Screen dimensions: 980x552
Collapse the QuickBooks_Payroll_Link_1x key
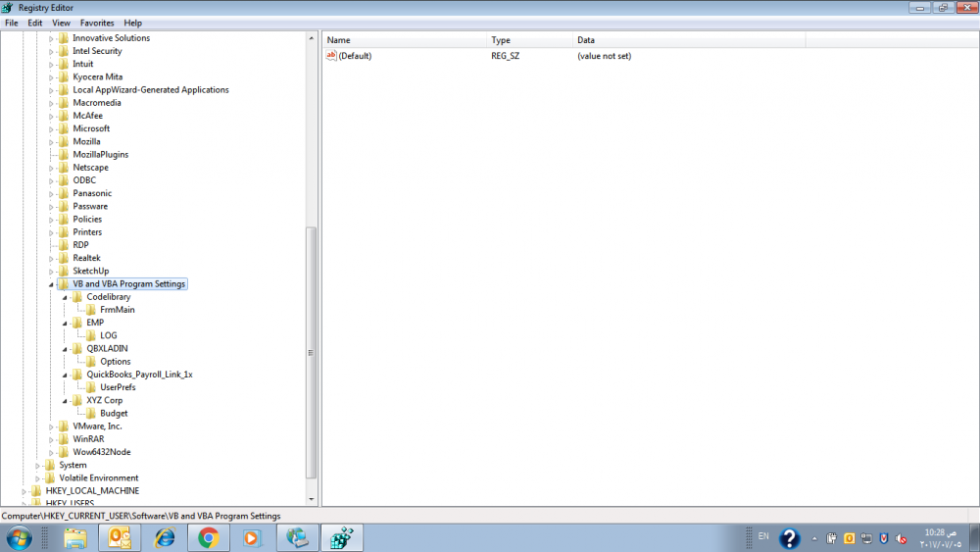pyautogui.click(x=65, y=376)
